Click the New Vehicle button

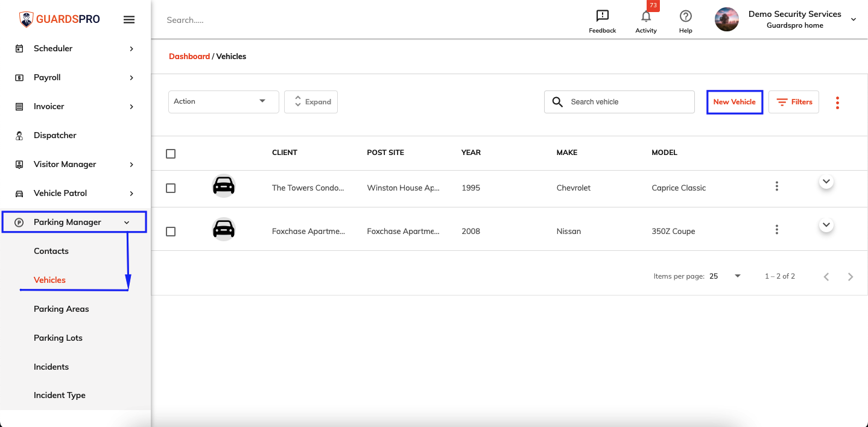tap(735, 102)
